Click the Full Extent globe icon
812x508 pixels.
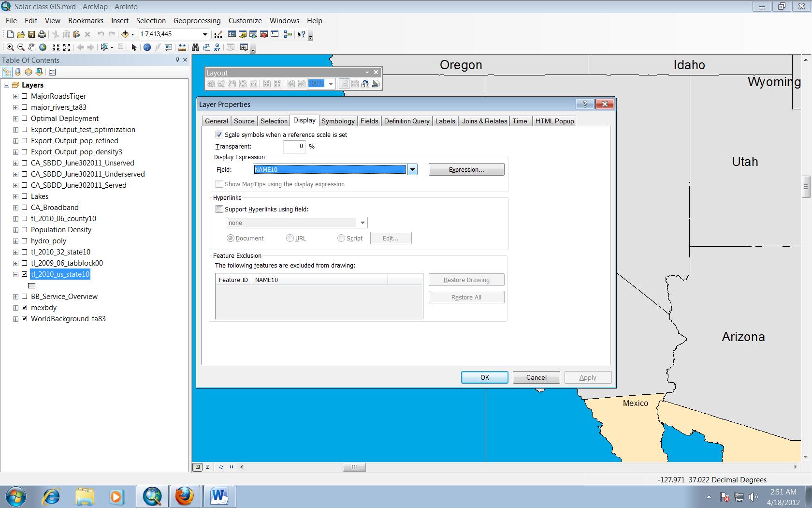click(43, 47)
